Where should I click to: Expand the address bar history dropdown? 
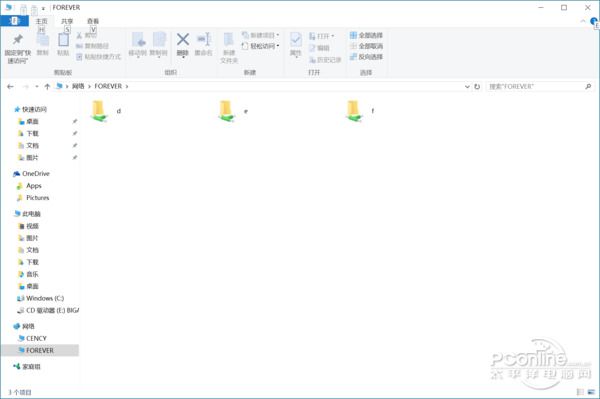pos(467,87)
